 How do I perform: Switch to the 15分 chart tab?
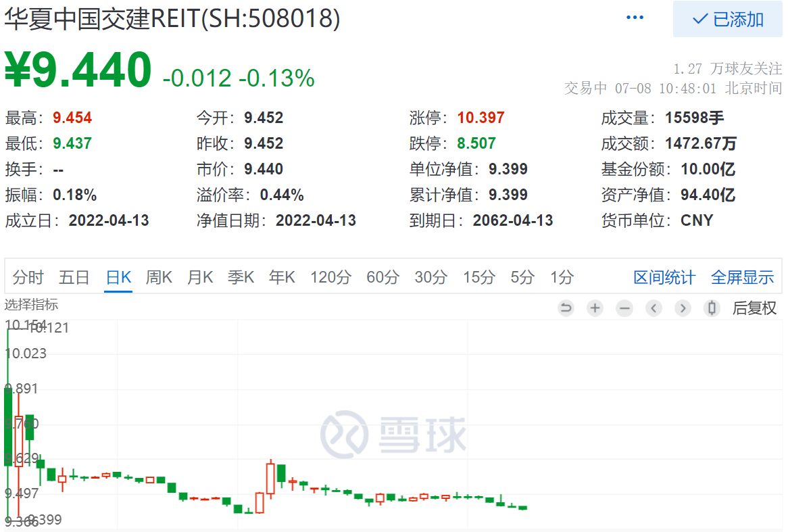click(479, 277)
